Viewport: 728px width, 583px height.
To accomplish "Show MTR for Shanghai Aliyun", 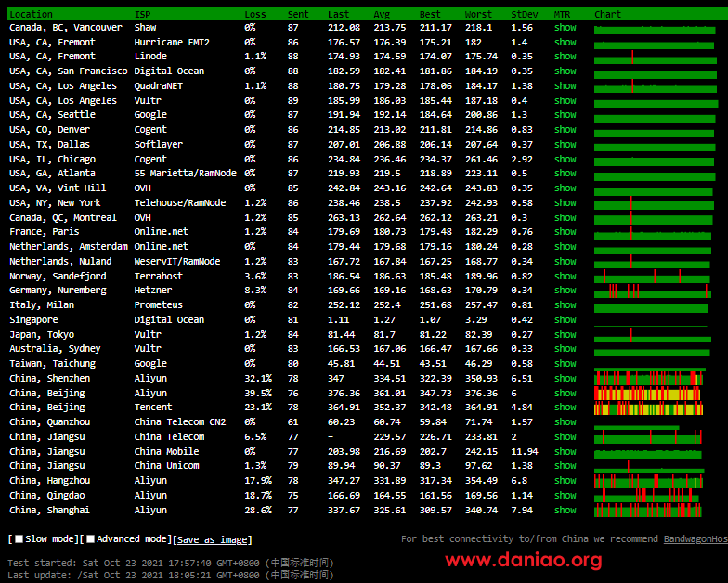I will [x=565, y=511].
